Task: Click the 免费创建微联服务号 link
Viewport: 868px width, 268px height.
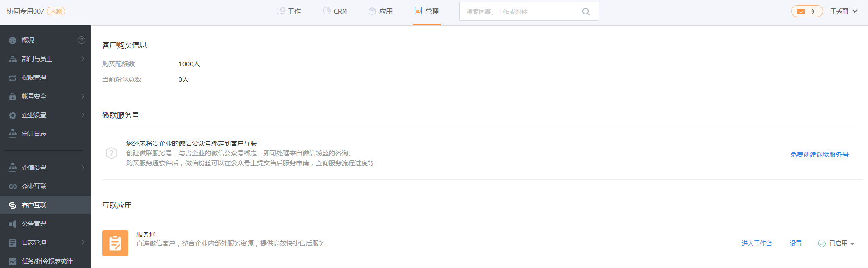Action: click(819, 155)
